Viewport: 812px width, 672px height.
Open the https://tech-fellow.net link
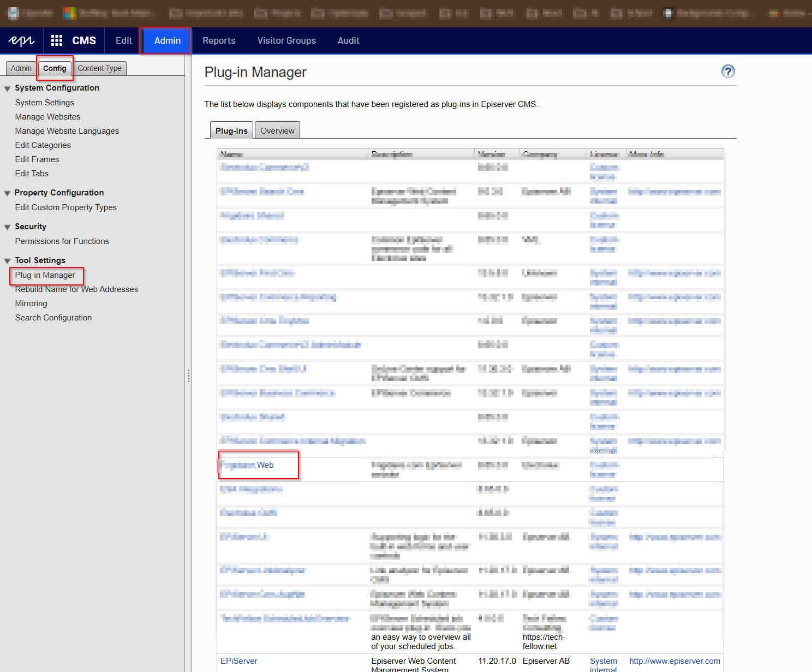[x=544, y=641]
